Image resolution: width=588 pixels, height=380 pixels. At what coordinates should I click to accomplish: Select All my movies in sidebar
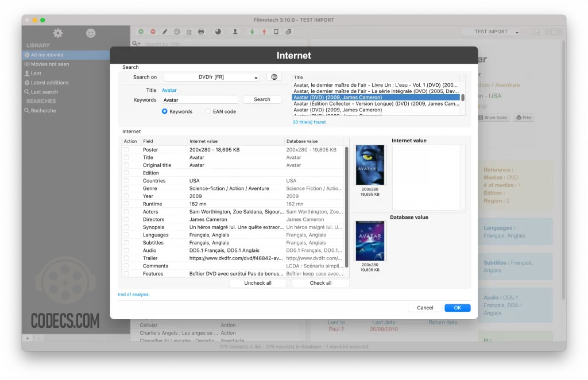[x=65, y=55]
